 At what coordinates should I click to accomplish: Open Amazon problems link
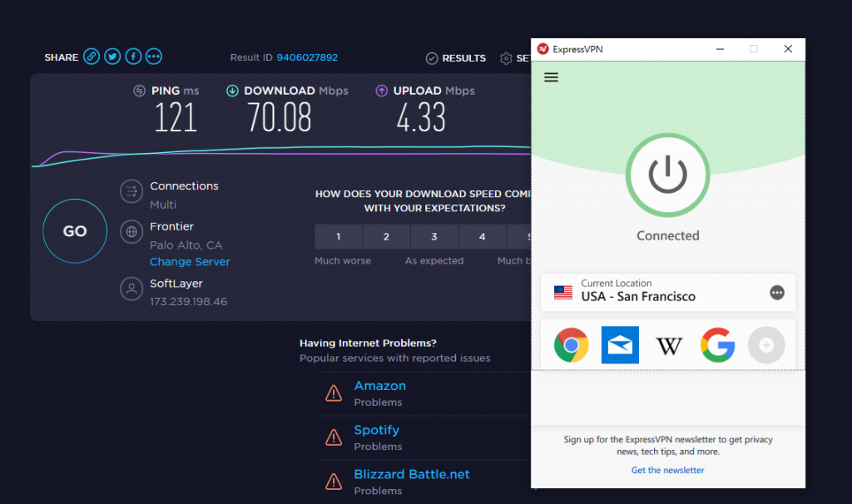[x=379, y=386]
